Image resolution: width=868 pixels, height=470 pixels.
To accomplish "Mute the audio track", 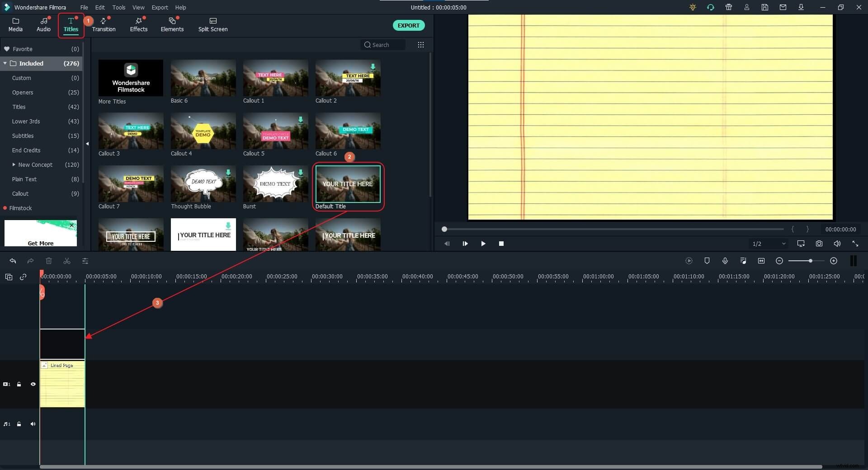I will pyautogui.click(x=33, y=424).
